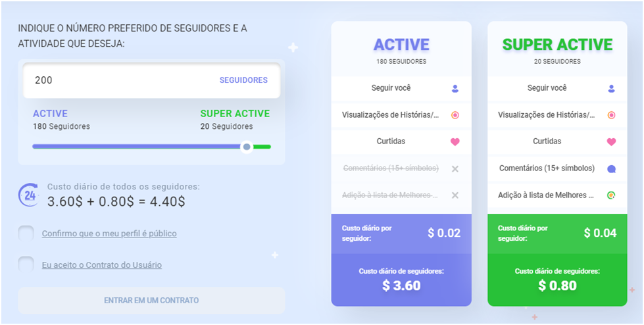Click the best-friends list icon in SUPER ACTIVE
Screen dimensions: 644x325
pyautogui.click(x=611, y=195)
